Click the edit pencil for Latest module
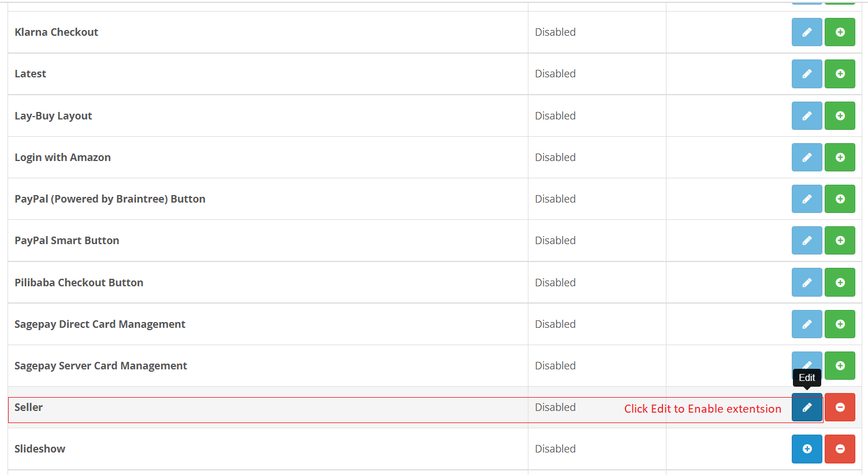This screenshot has width=868, height=475. (807, 74)
